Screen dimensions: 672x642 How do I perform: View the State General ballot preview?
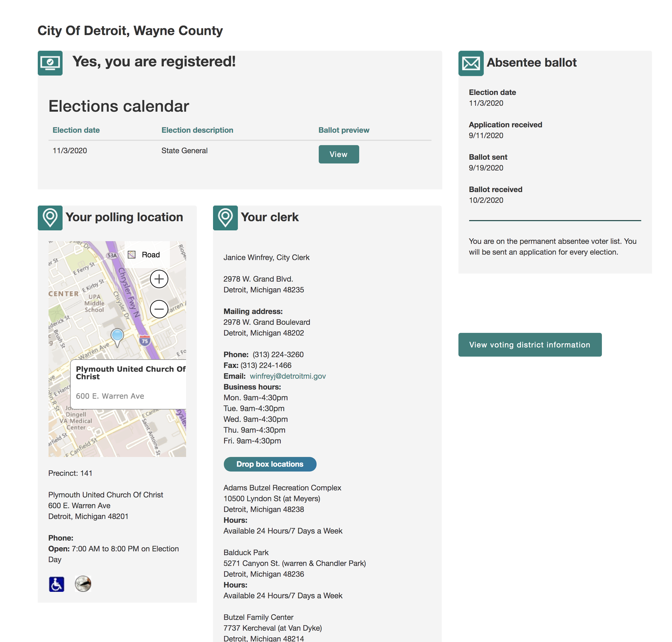[338, 154]
